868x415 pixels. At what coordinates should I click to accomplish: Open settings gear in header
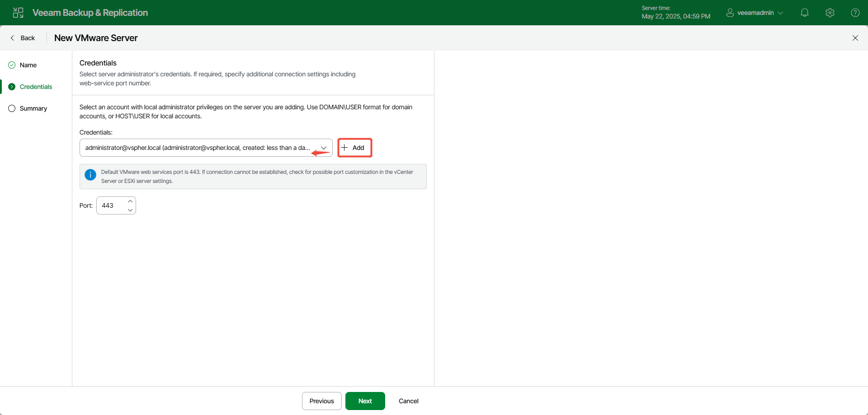pos(830,13)
